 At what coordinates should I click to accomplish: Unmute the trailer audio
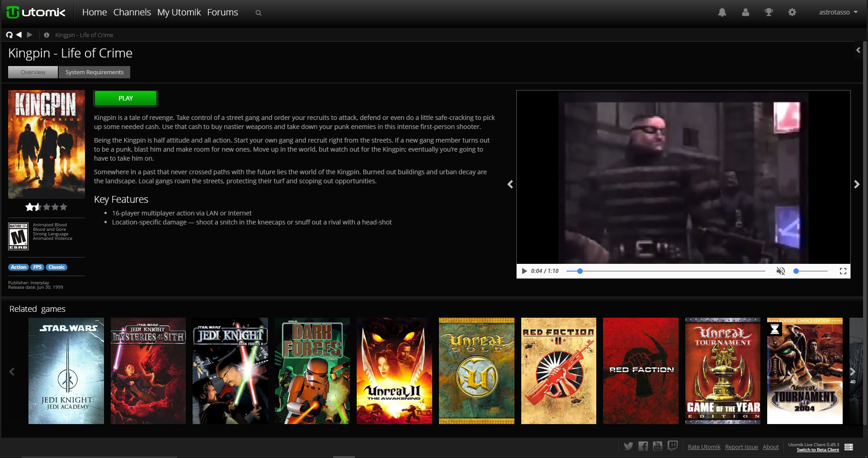(780, 271)
